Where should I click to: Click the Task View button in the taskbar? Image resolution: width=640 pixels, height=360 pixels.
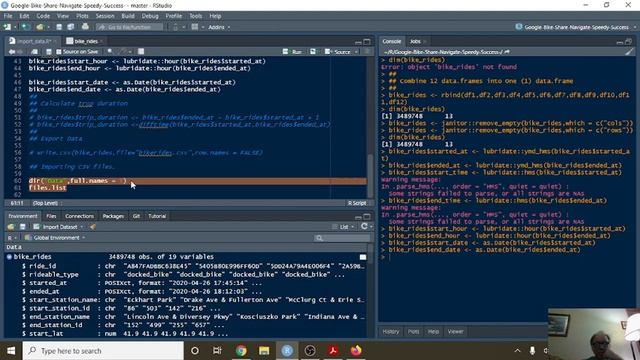[x=217, y=351]
